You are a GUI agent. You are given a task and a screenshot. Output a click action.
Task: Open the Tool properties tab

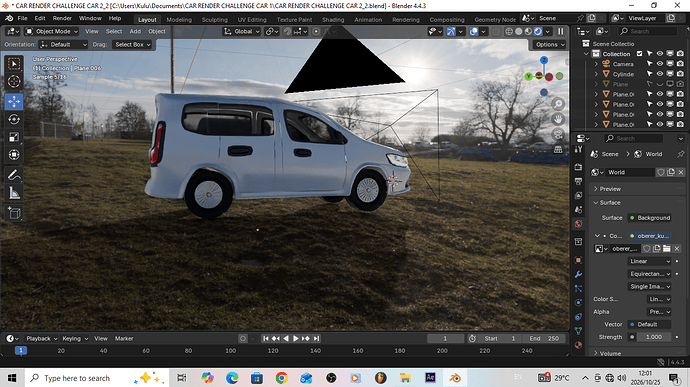(x=579, y=150)
